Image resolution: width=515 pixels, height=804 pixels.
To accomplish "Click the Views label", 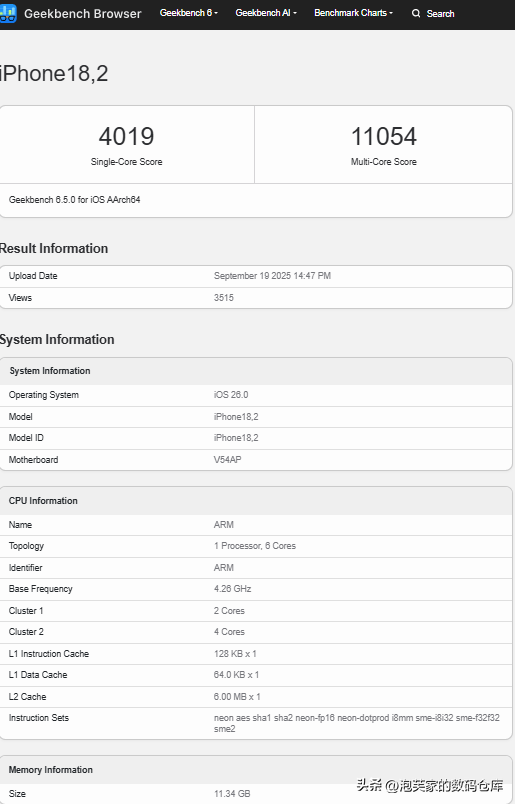I will click(20, 298).
